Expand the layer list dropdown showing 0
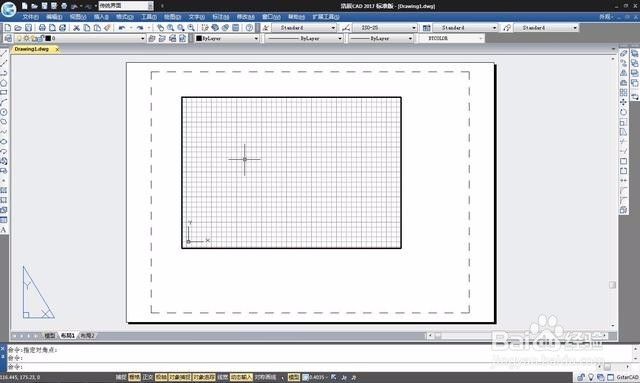 click(x=142, y=38)
